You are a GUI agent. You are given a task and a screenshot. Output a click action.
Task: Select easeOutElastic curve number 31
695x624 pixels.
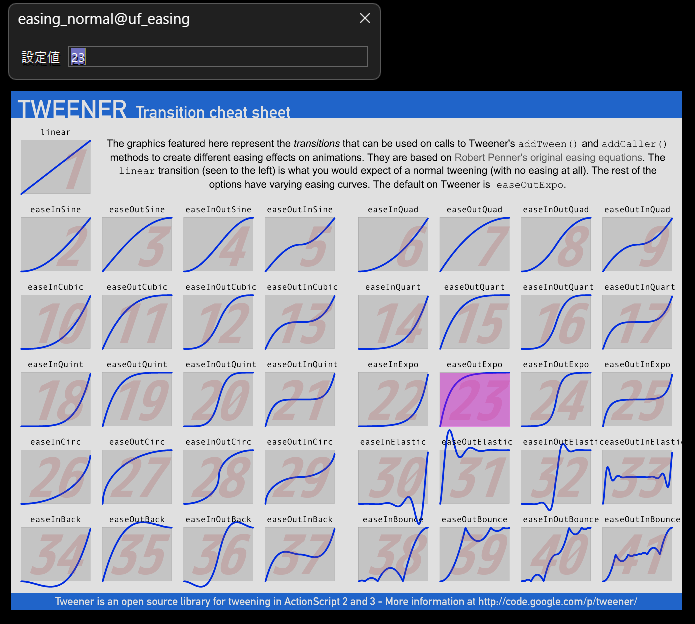(474, 477)
